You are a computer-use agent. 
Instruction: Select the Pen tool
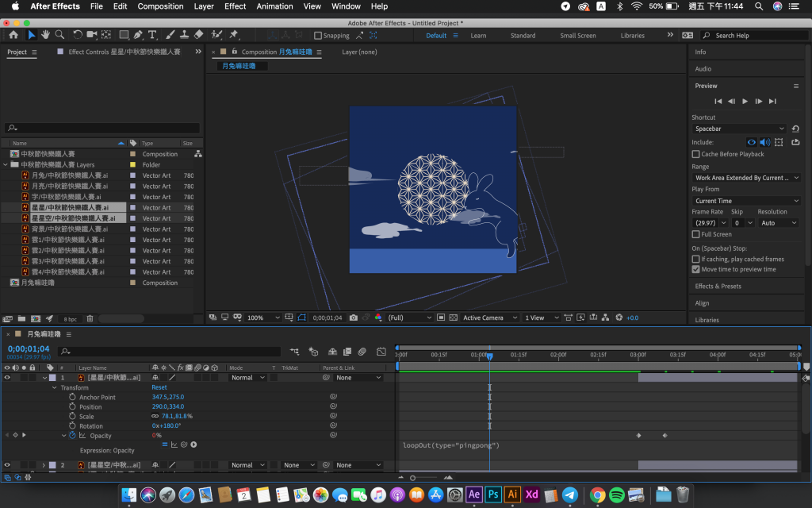tap(138, 35)
